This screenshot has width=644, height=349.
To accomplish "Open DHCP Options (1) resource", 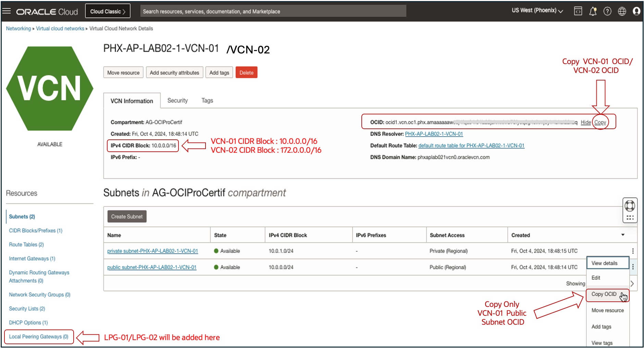I will click(28, 323).
